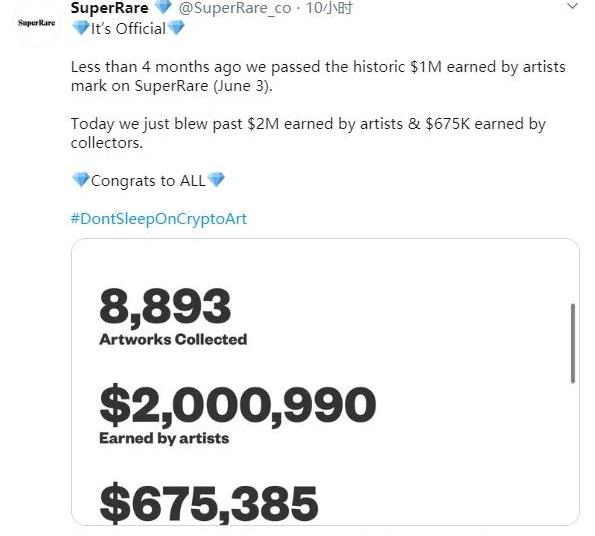This screenshot has height=536, width=595.
Task: Click the Earned by artists label
Action: [164, 439]
